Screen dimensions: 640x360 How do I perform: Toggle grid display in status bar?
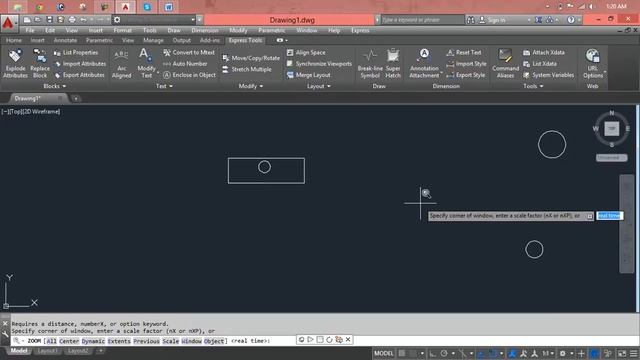[x=402, y=353]
